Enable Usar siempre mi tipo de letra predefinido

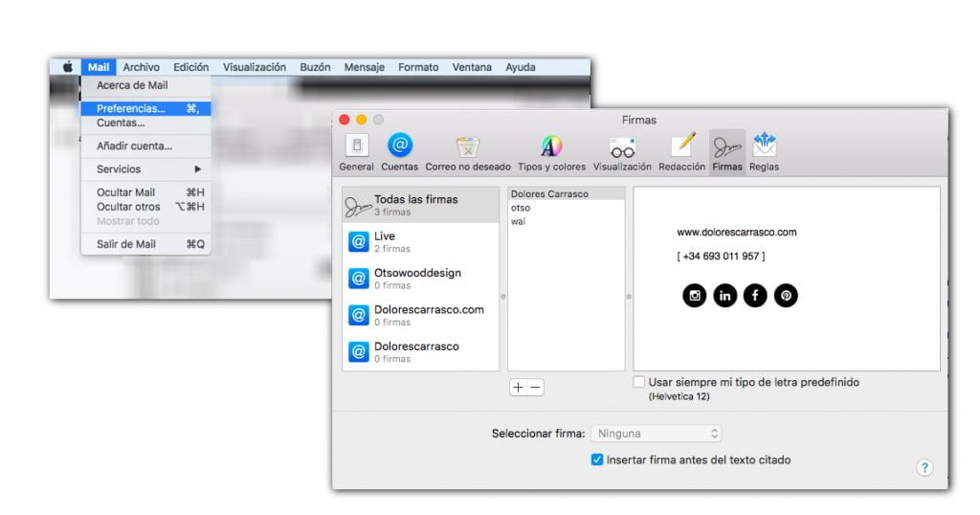tap(638, 382)
